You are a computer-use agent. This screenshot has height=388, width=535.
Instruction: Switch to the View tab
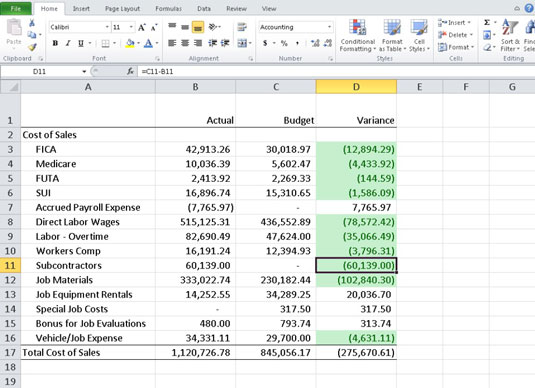[269, 9]
